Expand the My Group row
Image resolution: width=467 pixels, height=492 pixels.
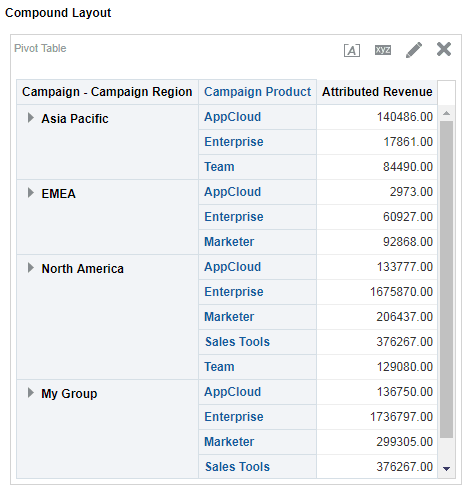tap(31, 393)
